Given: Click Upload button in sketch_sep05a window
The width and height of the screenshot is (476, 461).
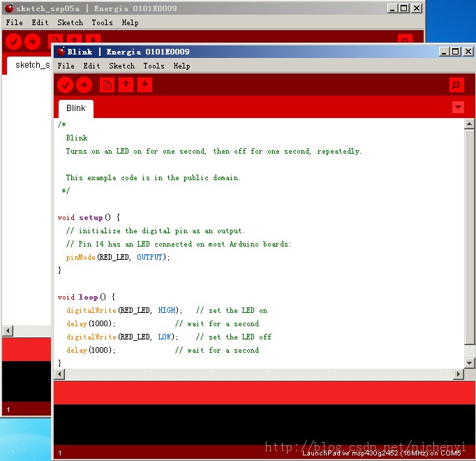Looking at the screenshot, I should (33, 41).
